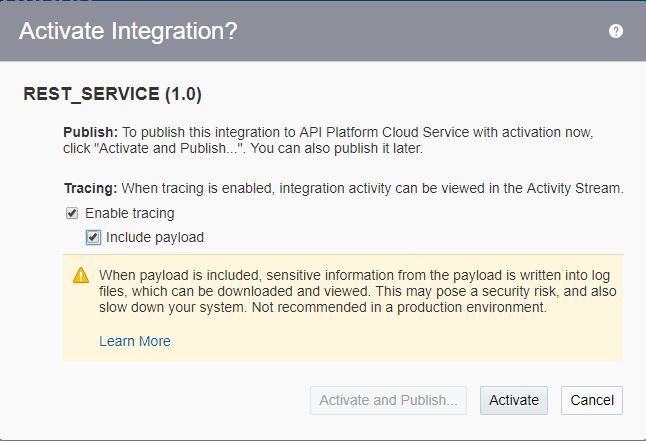Click the bold Tracing: label
Viewport: 646px width, 441px height.
coord(91,188)
